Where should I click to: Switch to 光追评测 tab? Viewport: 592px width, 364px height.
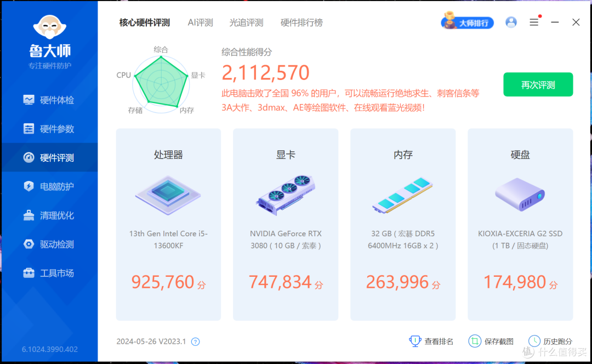tap(246, 22)
